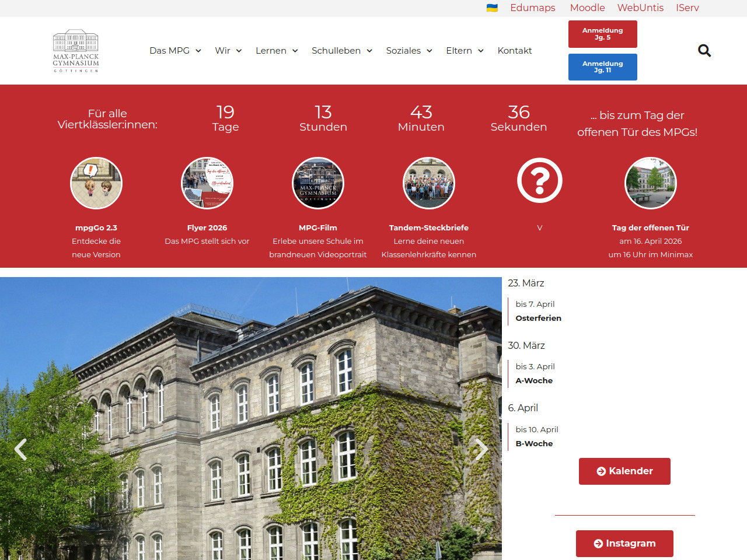747x560 pixels.
Task: Open the Moodle link
Action: coord(587,8)
